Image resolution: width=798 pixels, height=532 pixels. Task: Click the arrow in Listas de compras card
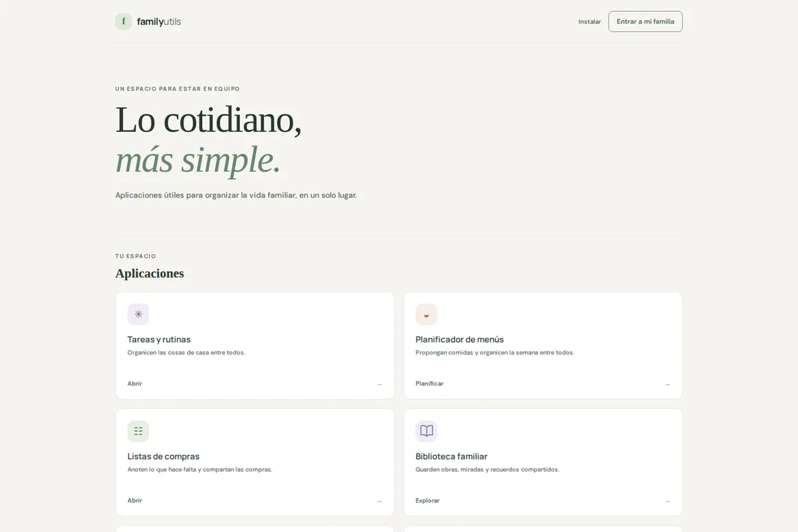379,501
